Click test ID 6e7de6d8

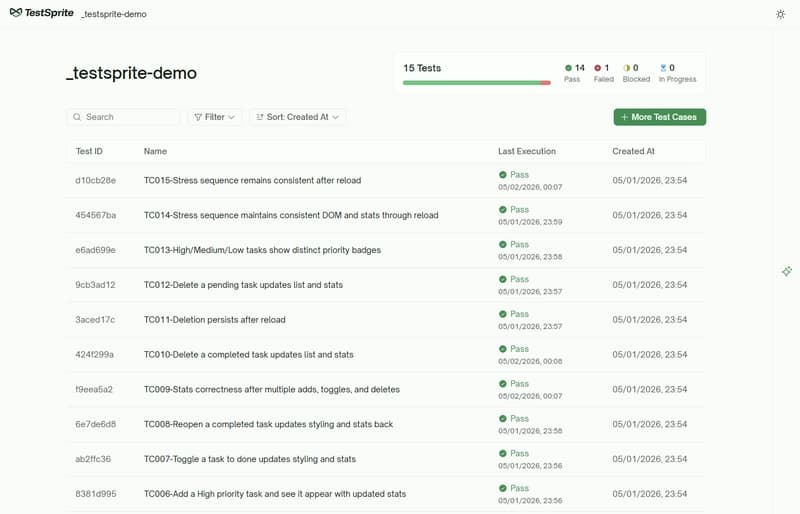[x=95, y=424]
